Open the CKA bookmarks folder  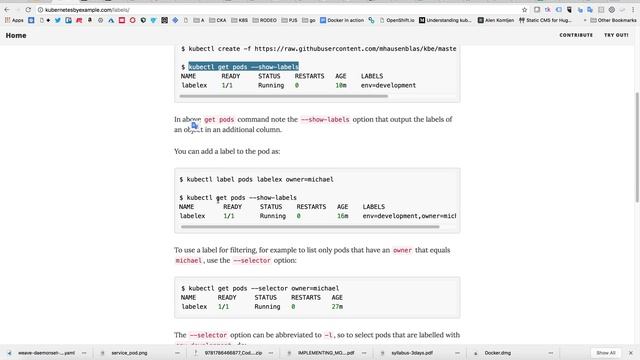point(218,20)
